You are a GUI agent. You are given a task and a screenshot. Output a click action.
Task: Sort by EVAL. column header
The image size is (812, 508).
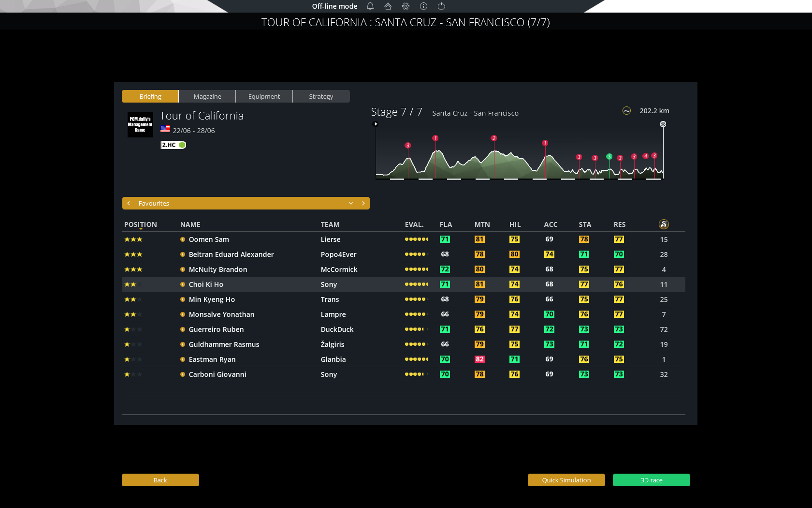[414, 224]
